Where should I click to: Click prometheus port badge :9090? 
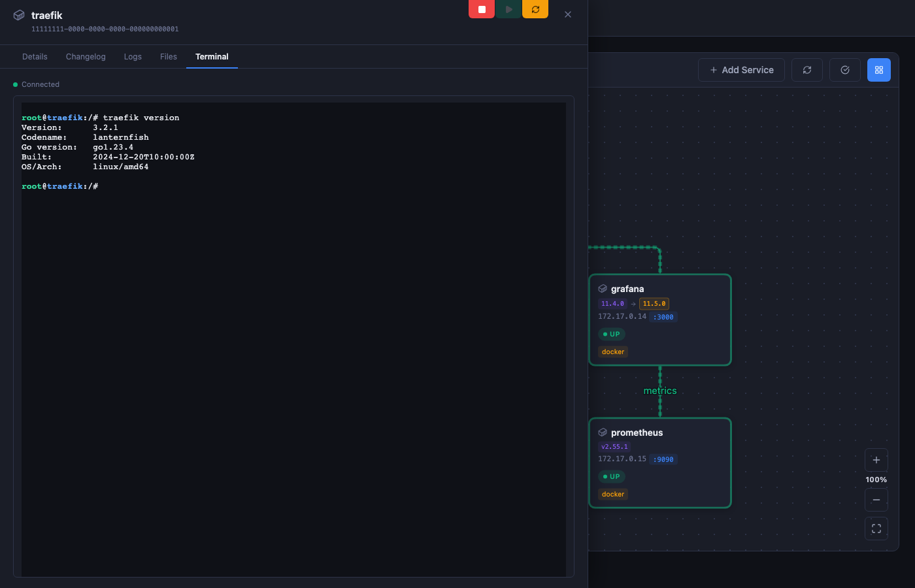(663, 459)
